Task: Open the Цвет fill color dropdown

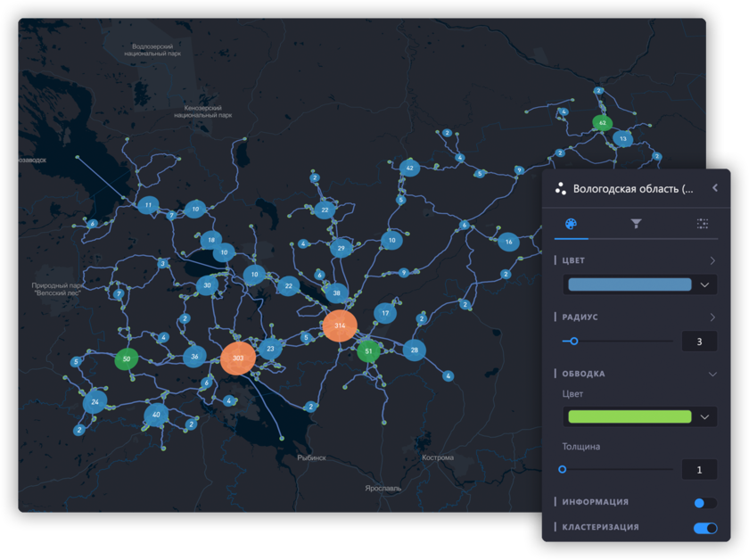Action: point(640,284)
